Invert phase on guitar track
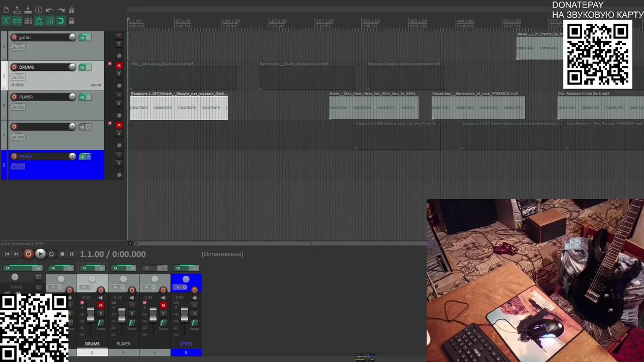644x362 pixels. click(x=119, y=56)
